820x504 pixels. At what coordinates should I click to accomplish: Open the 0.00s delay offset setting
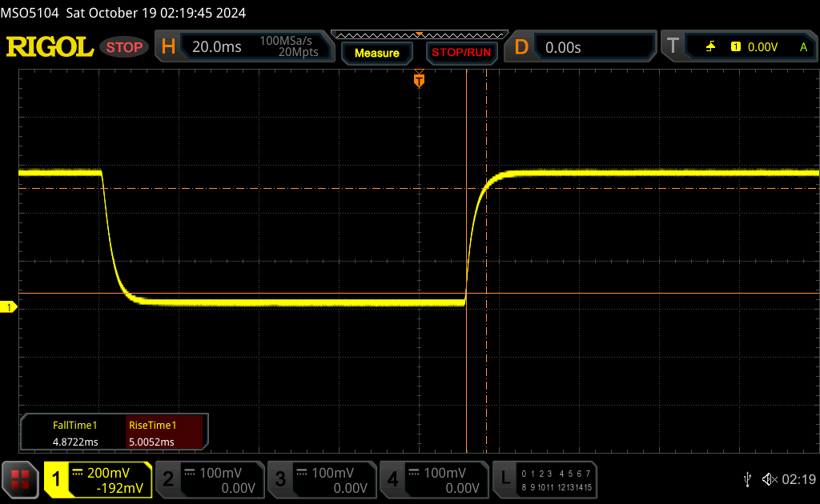(563, 47)
